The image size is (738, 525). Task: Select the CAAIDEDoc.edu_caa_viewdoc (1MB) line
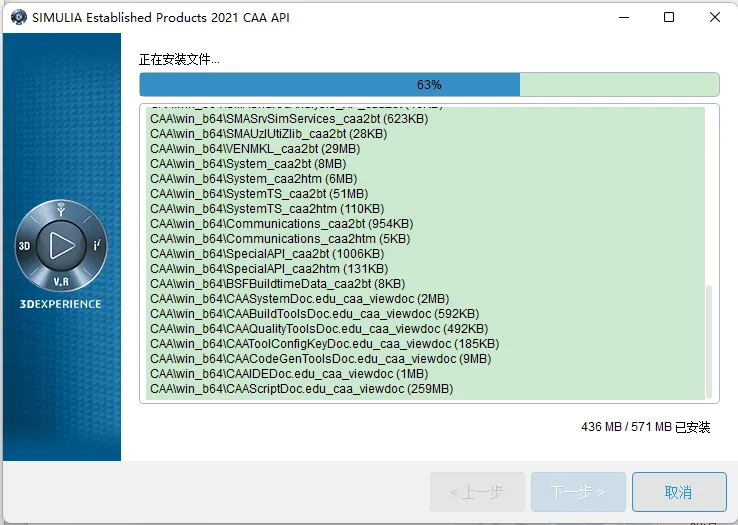tap(289, 374)
